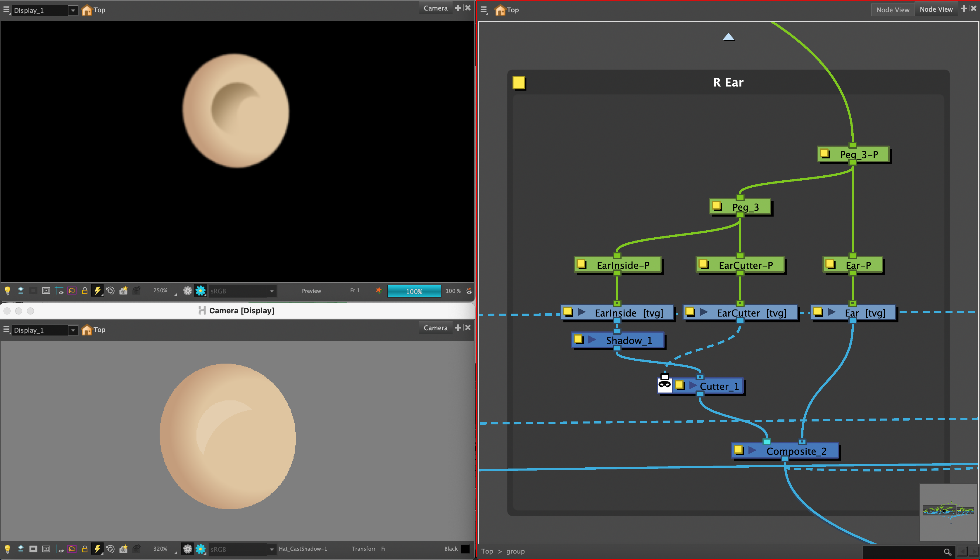The height and width of the screenshot is (560, 980).
Task: Click the light table bulb icon in top camera toolbar
Action: [x=7, y=291]
